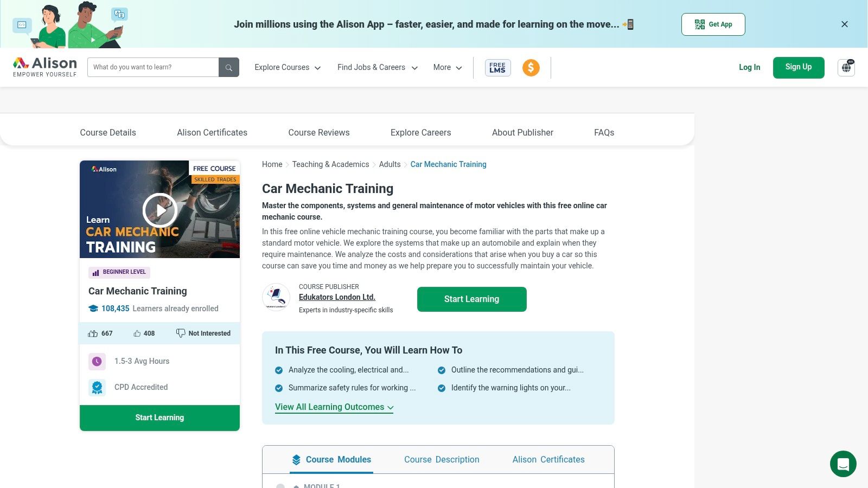The height and width of the screenshot is (488, 868).
Task: Click the 'CPD Accredited' label
Action: point(141,387)
